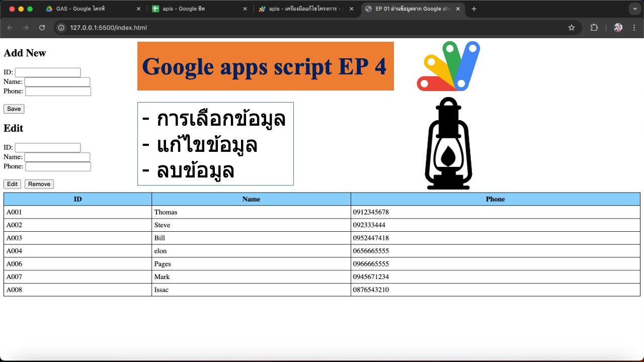Viewport: 644px width, 362px height.
Task: Open the Chrome three-dot menu
Action: [x=634, y=28]
